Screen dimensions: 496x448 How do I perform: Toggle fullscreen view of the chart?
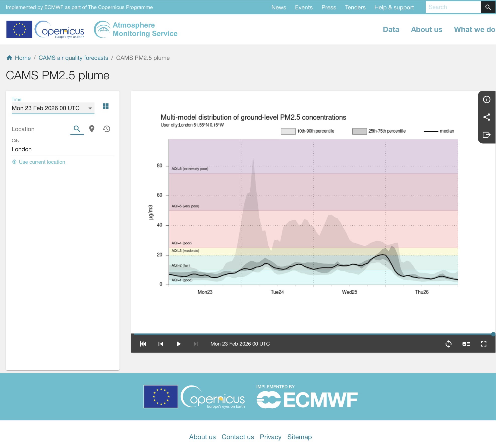pyautogui.click(x=484, y=344)
